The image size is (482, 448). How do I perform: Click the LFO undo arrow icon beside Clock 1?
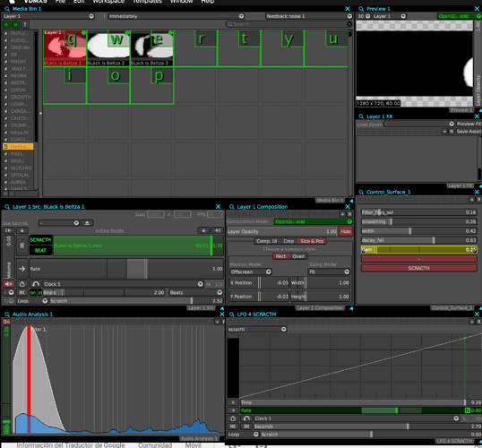coord(246,418)
